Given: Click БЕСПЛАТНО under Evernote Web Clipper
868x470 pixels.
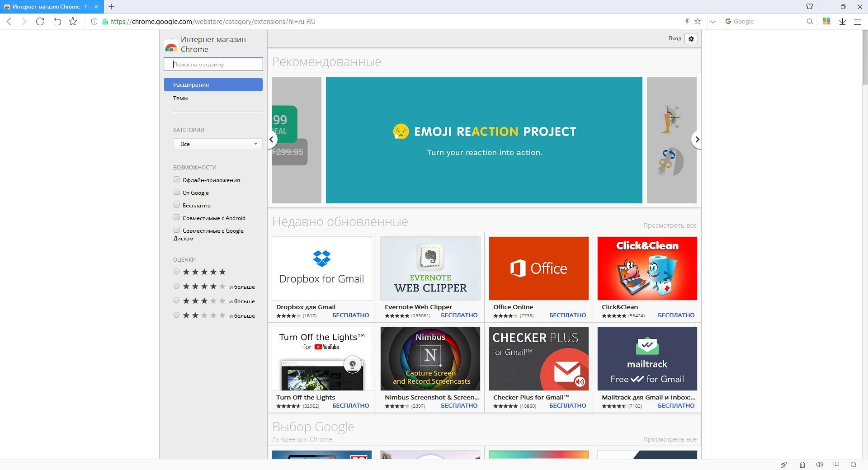Looking at the screenshot, I should click(x=459, y=315).
